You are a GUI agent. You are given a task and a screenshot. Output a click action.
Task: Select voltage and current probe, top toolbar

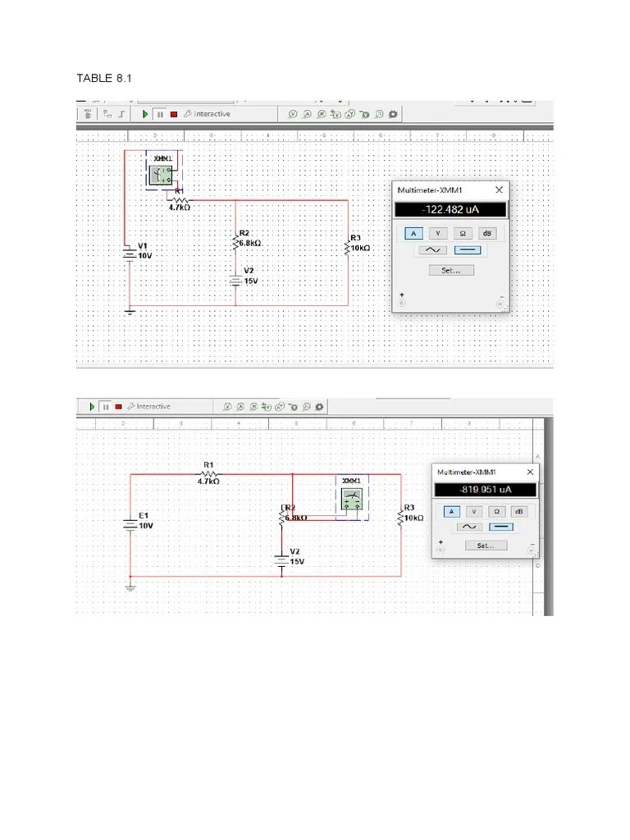point(349,114)
